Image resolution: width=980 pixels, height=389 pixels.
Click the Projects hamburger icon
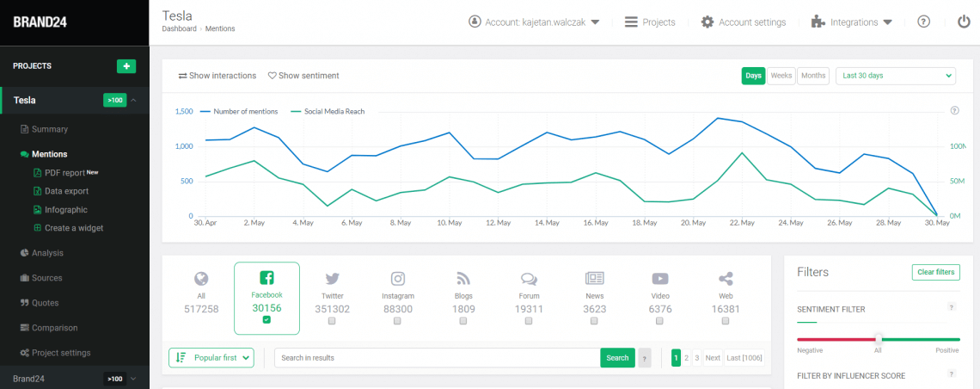631,22
